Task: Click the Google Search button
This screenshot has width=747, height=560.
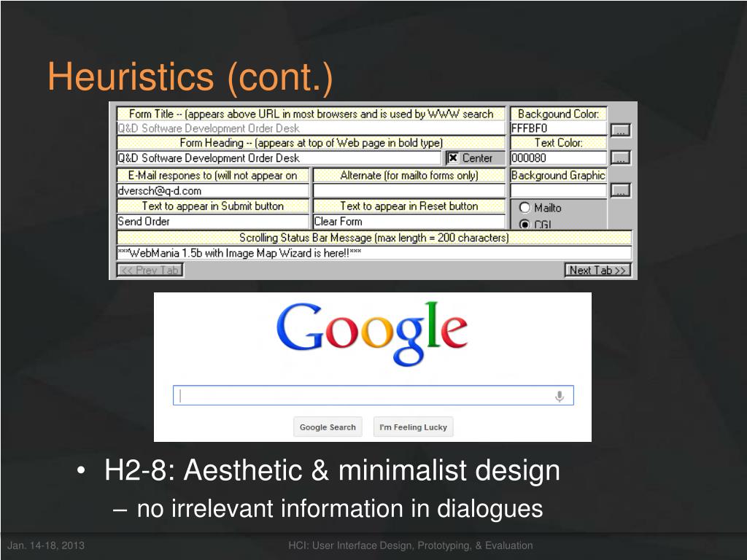Action: (x=328, y=427)
